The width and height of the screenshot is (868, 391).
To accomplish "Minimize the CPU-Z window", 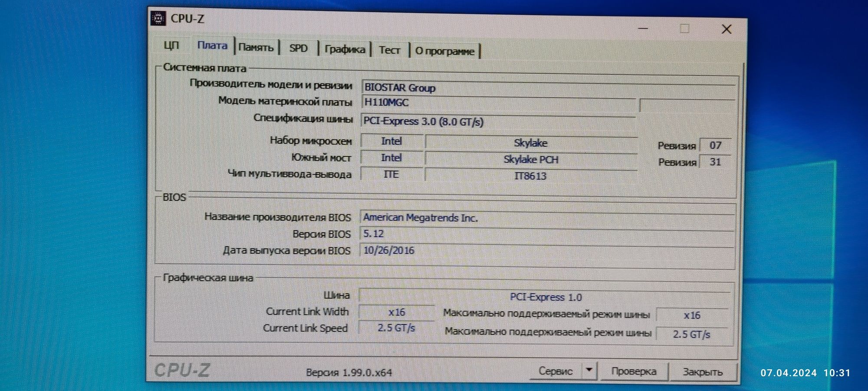I will tap(643, 28).
